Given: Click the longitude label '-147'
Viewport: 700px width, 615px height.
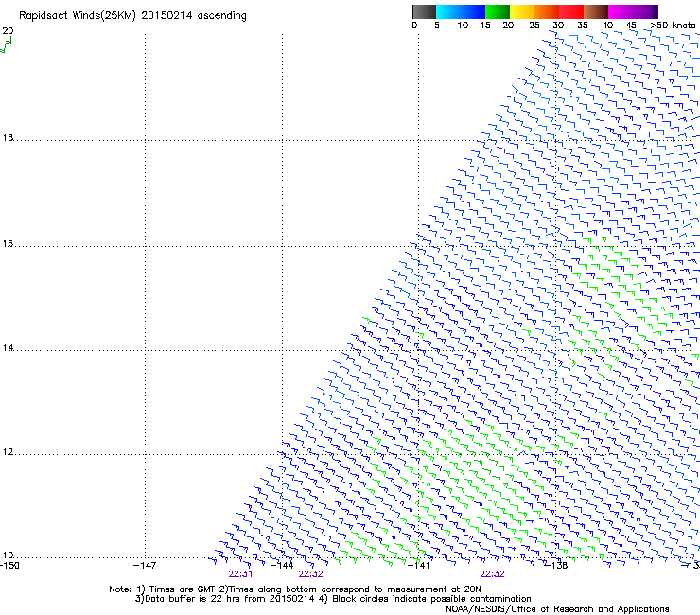Looking at the screenshot, I should click(x=145, y=566).
